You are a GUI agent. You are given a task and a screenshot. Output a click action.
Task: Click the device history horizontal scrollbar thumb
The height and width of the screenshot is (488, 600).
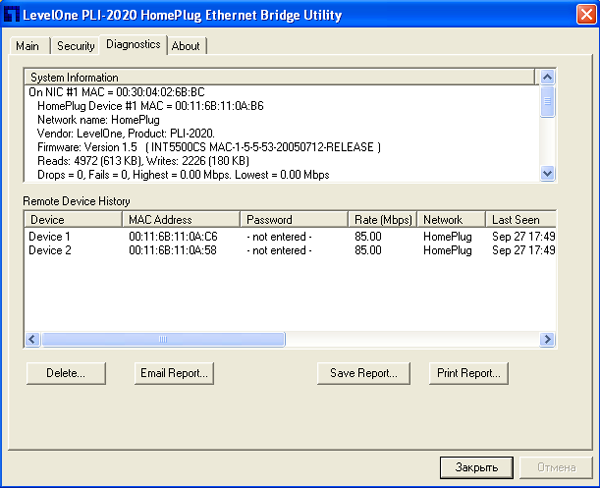pos(163,339)
